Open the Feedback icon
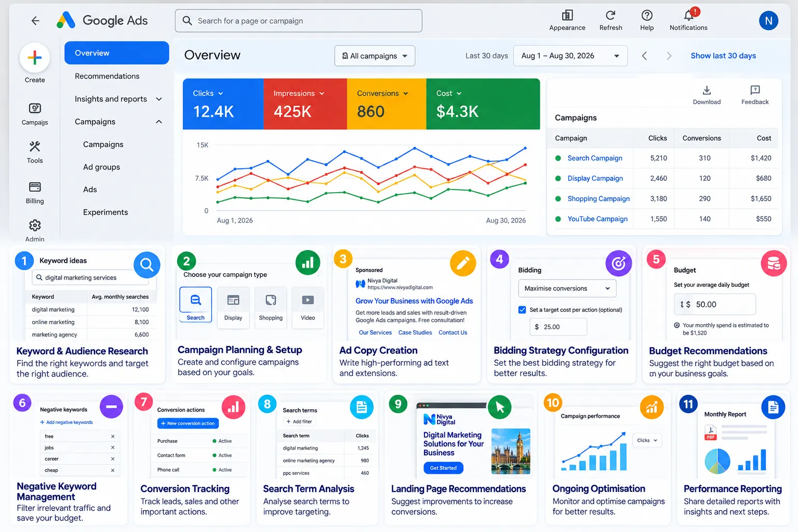This screenshot has width=798, height=532. 755,90
